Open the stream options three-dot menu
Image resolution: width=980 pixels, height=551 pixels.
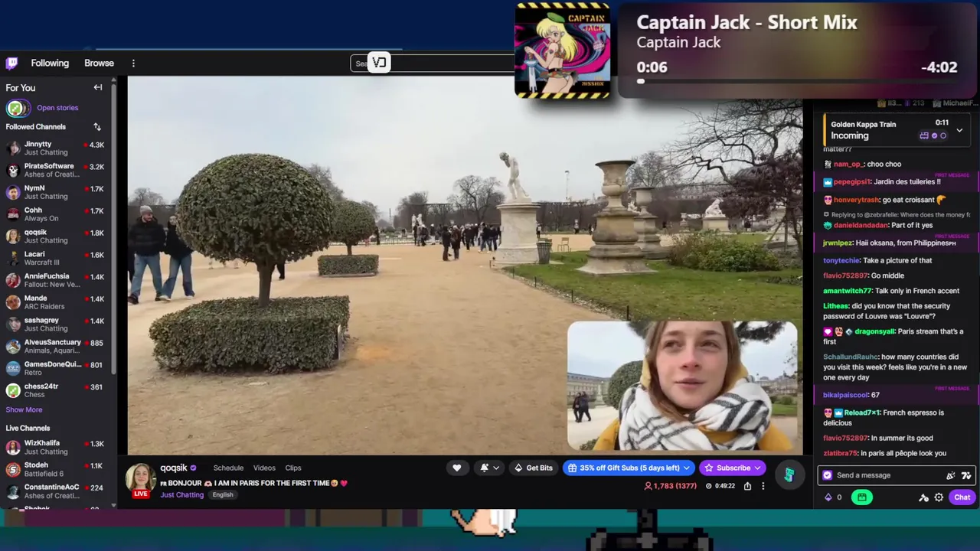[x=763, y=486]
